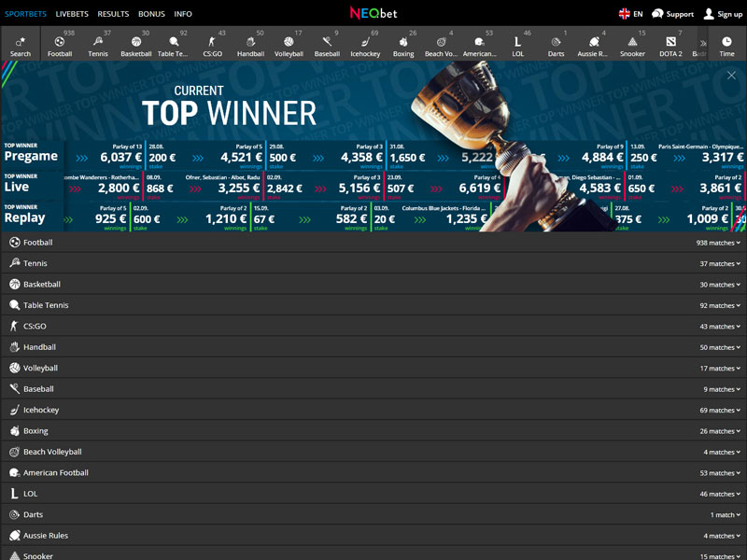Viewport: 747px width, 560px height.
Task: Click the Darts row label in list
Action: (x=33, y=515)
